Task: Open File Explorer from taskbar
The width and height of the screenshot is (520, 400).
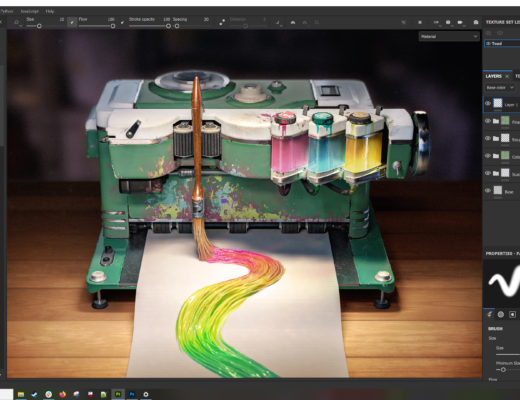Action: pos(21,394)
